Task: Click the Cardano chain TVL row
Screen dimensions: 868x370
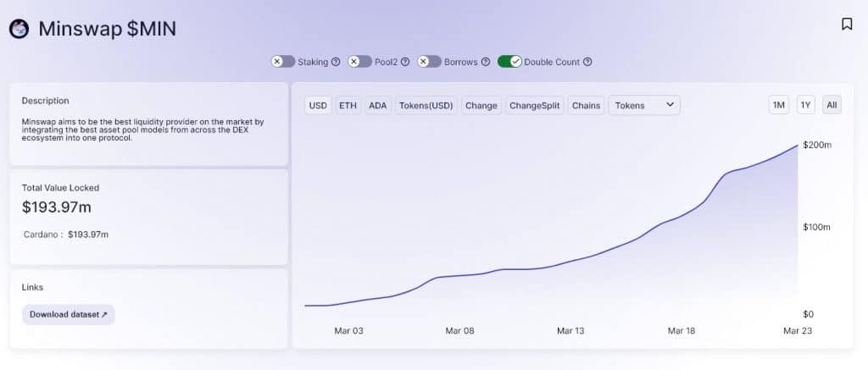Action: coord(66,235)
